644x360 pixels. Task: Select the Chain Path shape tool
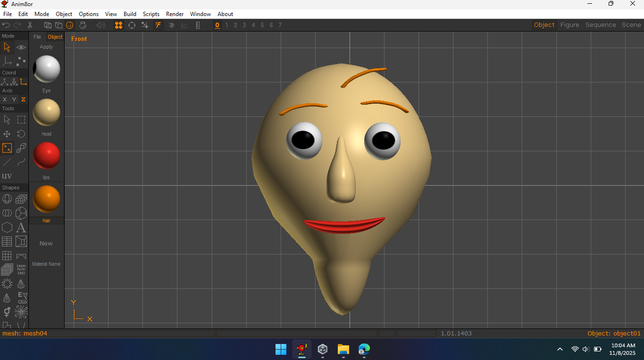tap(21, 270)
